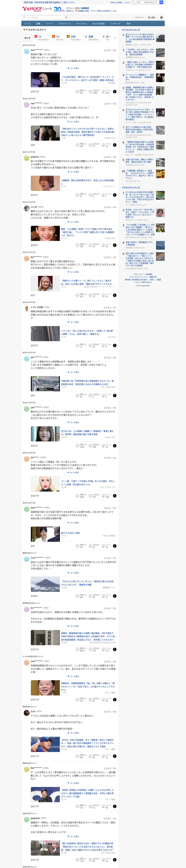Click うーん icon on kit****** comment
This screenshot has height=868, width=186.
[104, 496]
